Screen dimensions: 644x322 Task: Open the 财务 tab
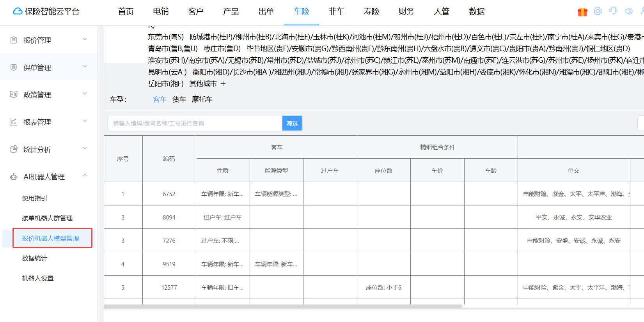[x=406, y=12]
